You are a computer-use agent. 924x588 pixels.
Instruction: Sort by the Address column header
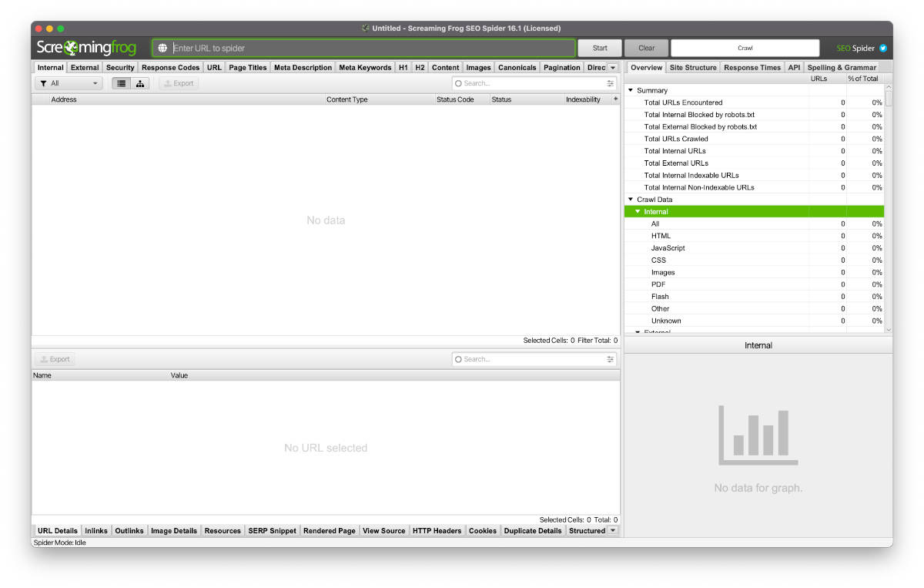(64, 99)
